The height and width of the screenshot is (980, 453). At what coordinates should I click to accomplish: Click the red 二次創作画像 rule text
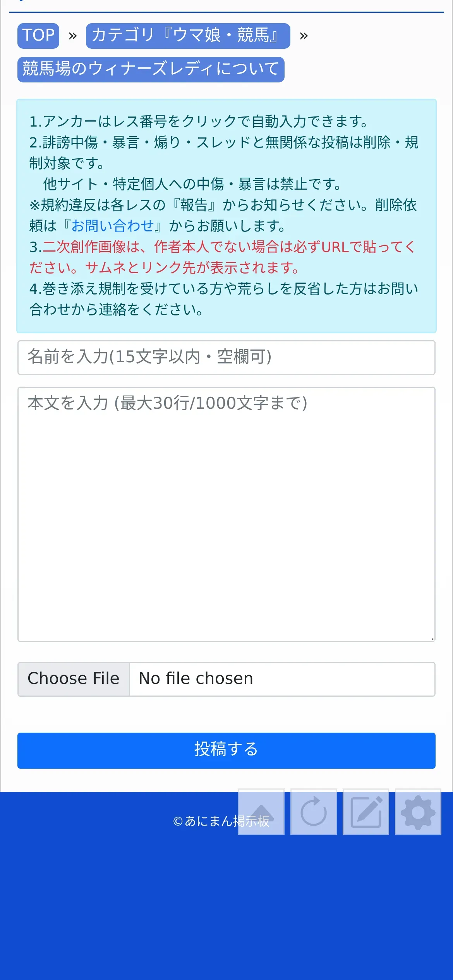pos(223,257)
